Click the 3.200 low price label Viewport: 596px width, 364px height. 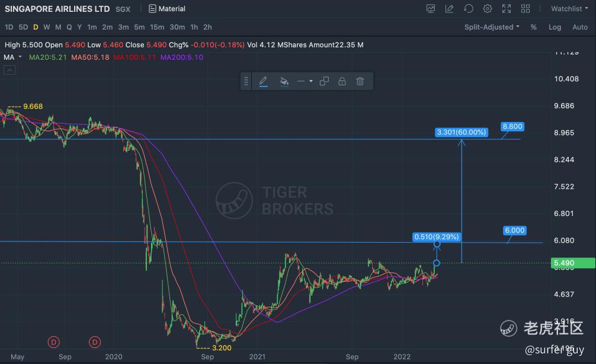(x=222, y=347)
